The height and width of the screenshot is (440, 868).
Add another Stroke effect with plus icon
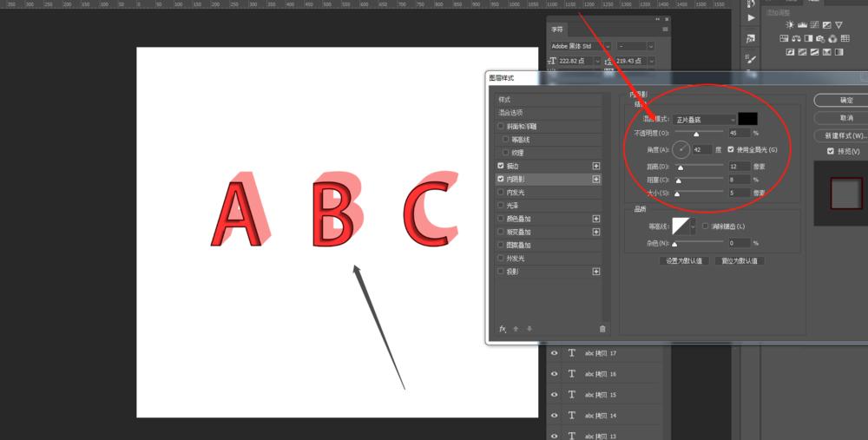pyautogui.click(x=596, y=166)
